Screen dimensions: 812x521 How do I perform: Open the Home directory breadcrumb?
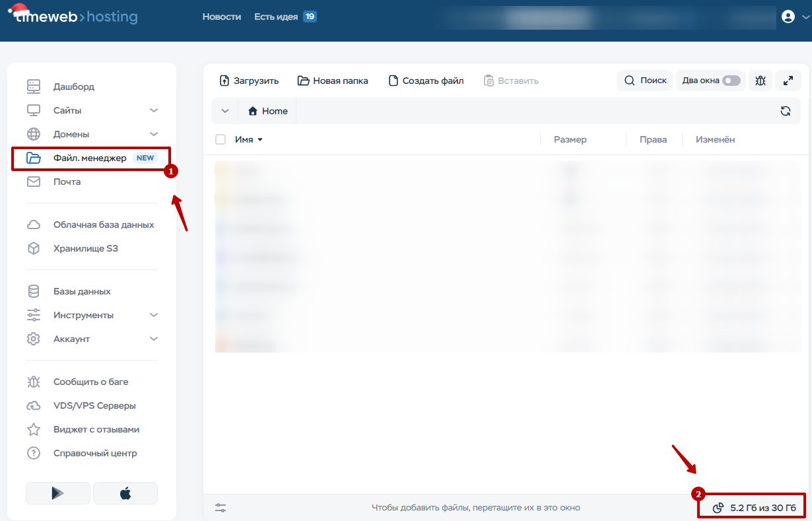(268, 111)
